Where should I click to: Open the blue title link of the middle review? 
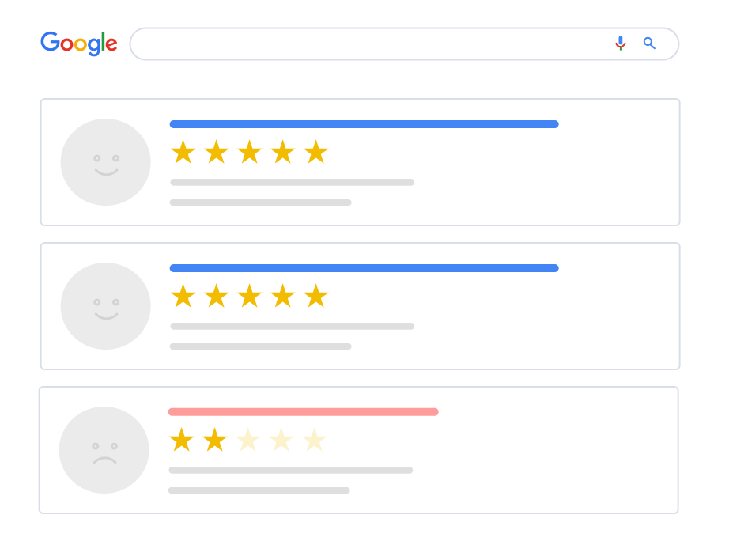point(364,268)
